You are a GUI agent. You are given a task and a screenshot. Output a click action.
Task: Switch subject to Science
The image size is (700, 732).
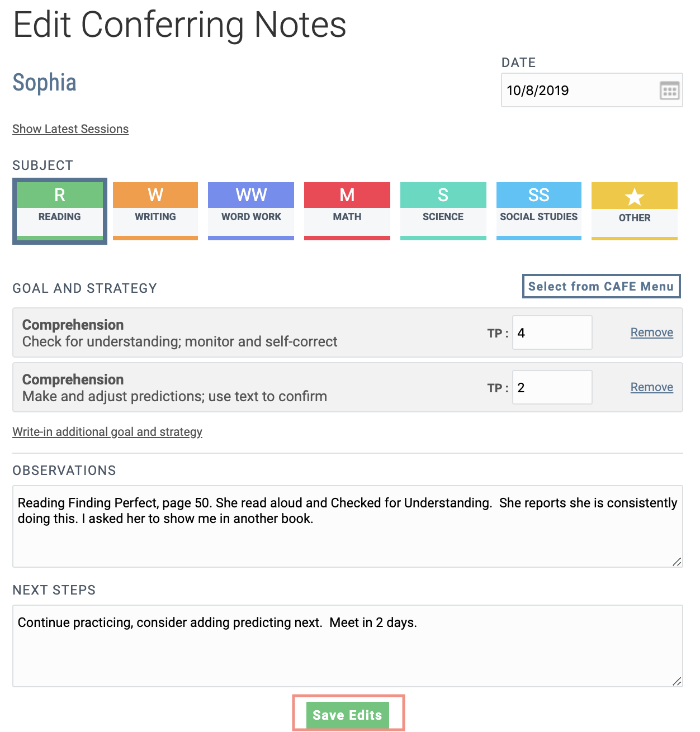[x=443, y=211]
